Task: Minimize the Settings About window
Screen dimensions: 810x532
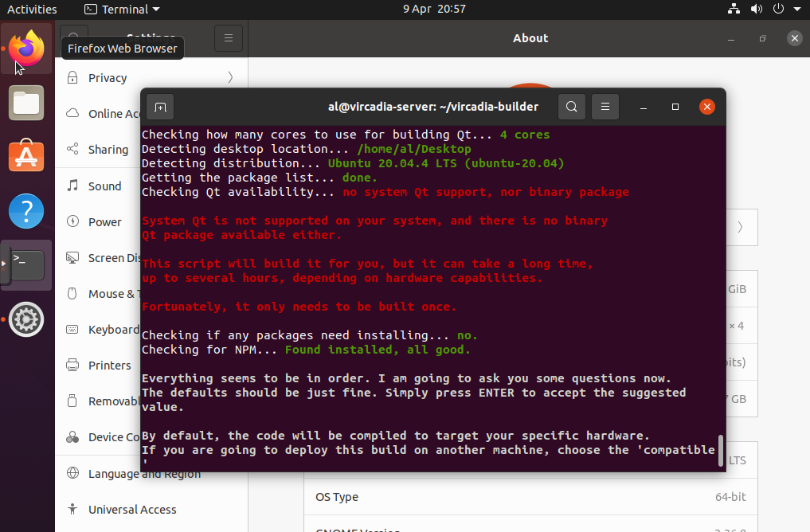Action: point(731,38)
